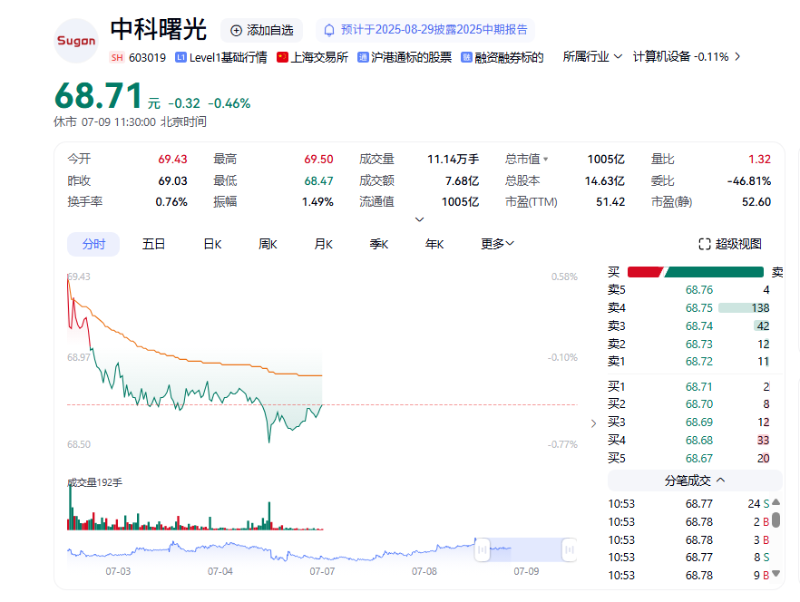Click the 07-08 date on timeline
This screenshot has width=800, height=602.
click(424, 571)
